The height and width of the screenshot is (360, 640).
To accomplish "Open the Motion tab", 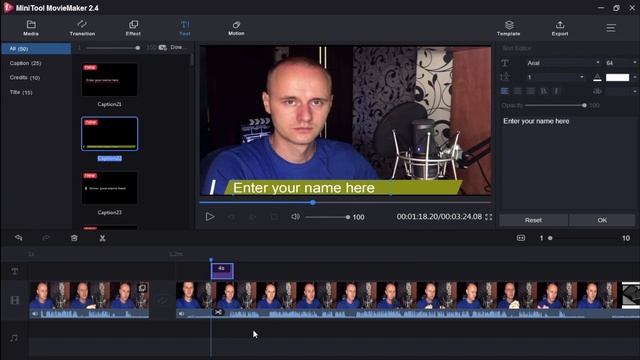I will tap(236, 28).
